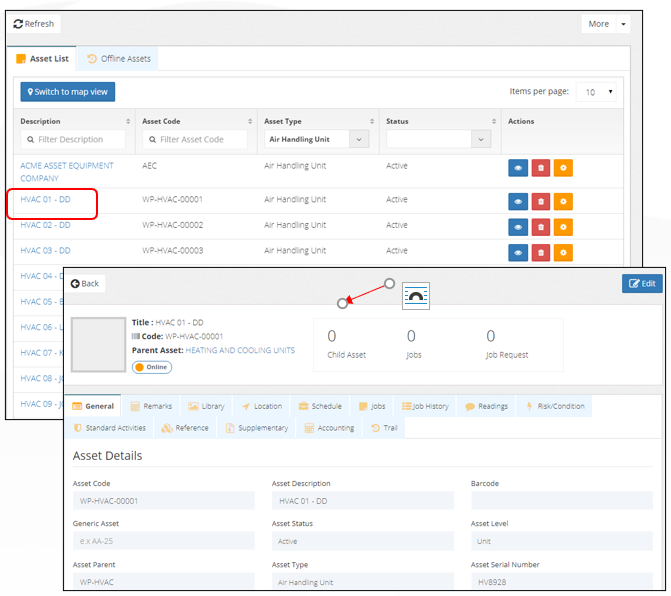Open the Job History tab
Image resolution: width=671 pixels, height=596 pixels.
coord(425,406)
